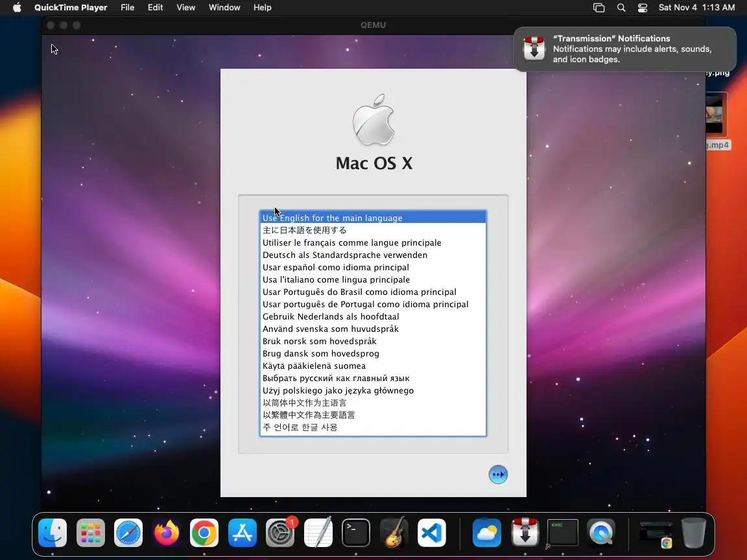Open the Weather app from the Dock
747x560 pixels.
487,533
